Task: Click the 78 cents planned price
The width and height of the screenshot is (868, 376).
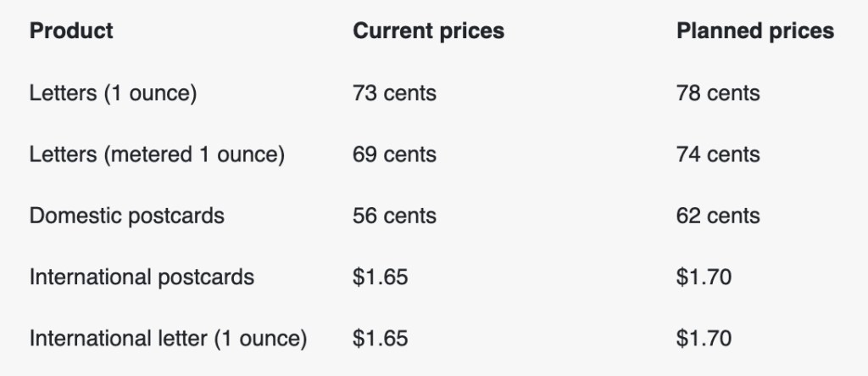Action: pos(718,93)
